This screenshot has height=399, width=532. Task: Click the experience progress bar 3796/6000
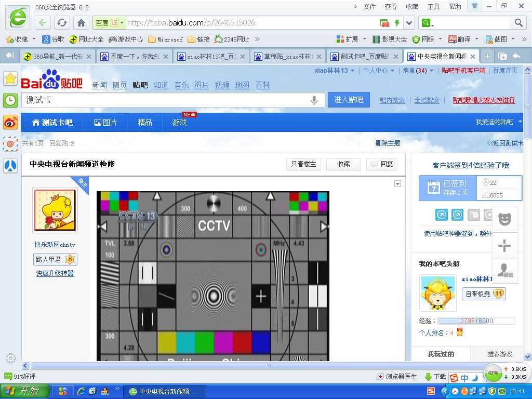[x=476, y=321]
